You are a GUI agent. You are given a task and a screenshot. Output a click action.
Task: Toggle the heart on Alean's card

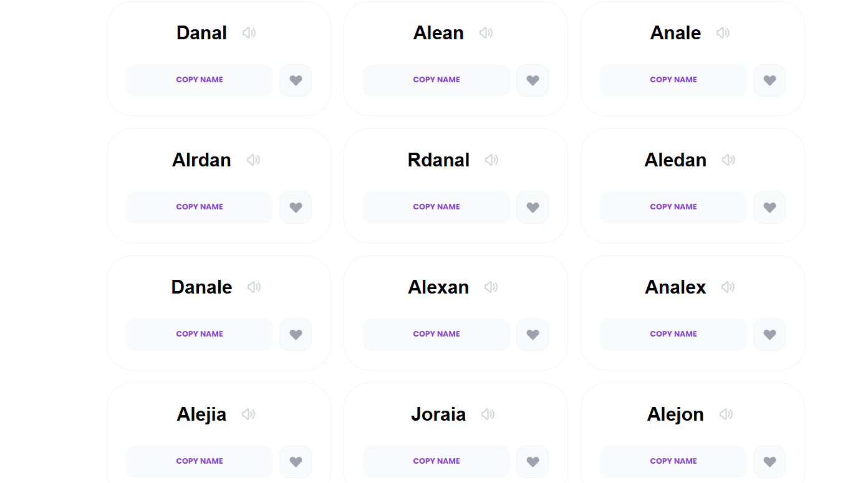(533, 80)
